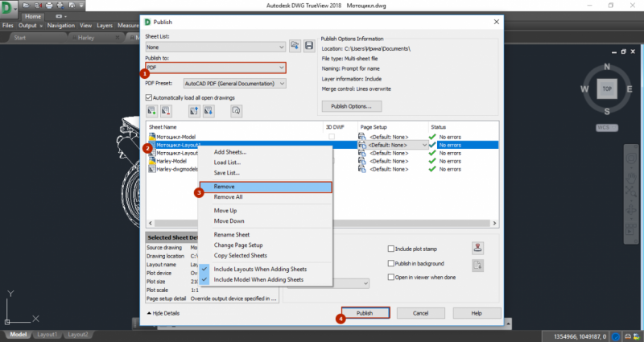Choose Remove from context menu

click(x=266, y=187)
